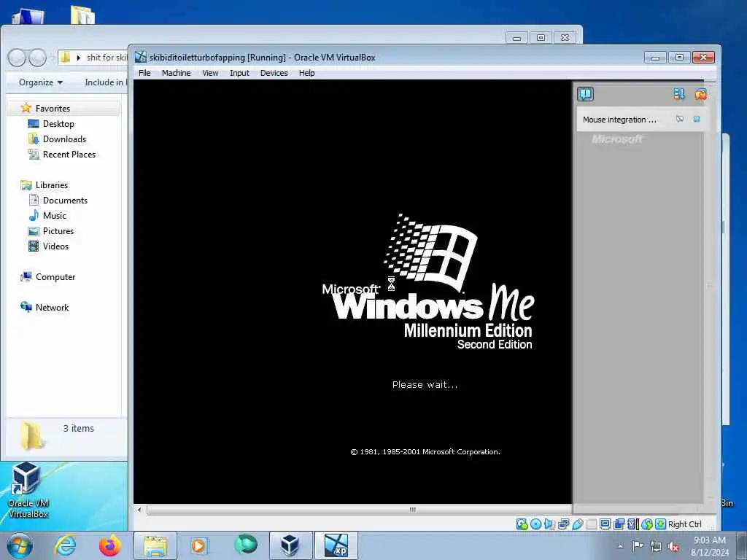Image resolution: width=747 pixels, height=560 pixels.
Task: Open the Help menu in VirtualBox
Action: tap(307, 73)
